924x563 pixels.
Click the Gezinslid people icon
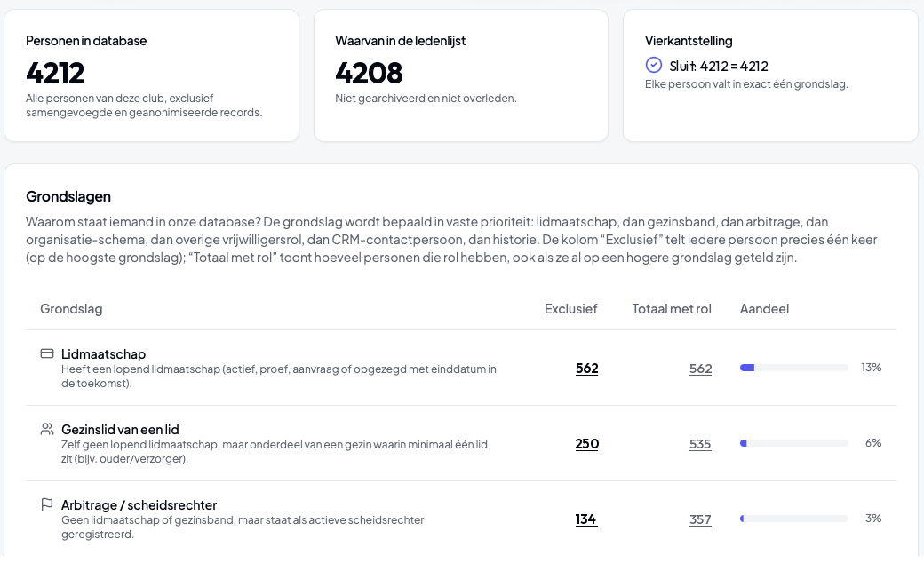46,429
